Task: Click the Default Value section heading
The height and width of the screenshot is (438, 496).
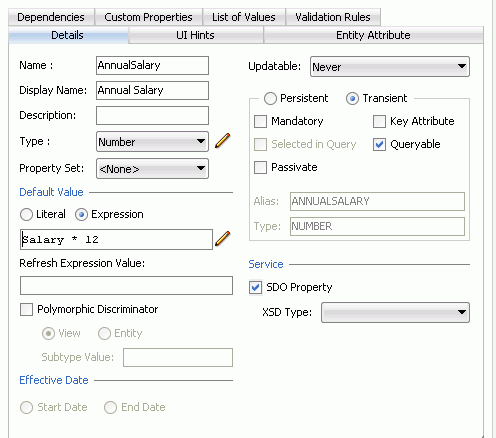Action: [51, 192]
